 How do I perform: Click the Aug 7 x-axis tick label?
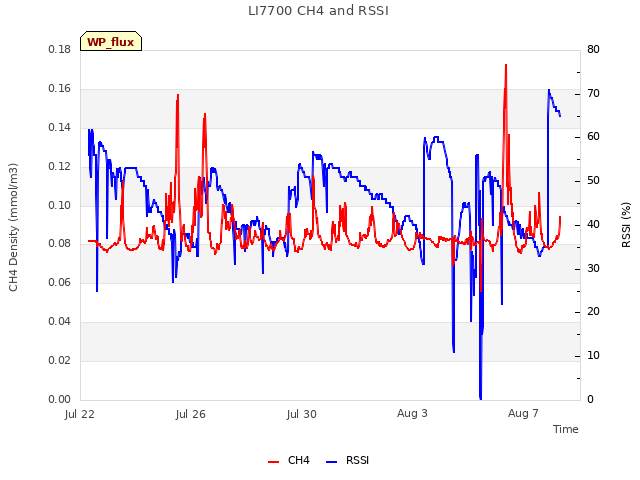click(x=523, y=413)
